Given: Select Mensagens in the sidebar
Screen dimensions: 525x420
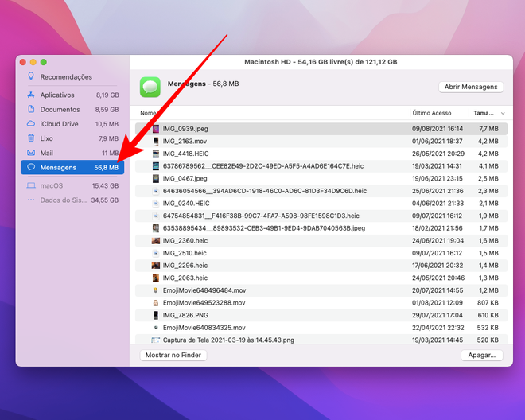Looking at the screenshot, I should (72, 167).
